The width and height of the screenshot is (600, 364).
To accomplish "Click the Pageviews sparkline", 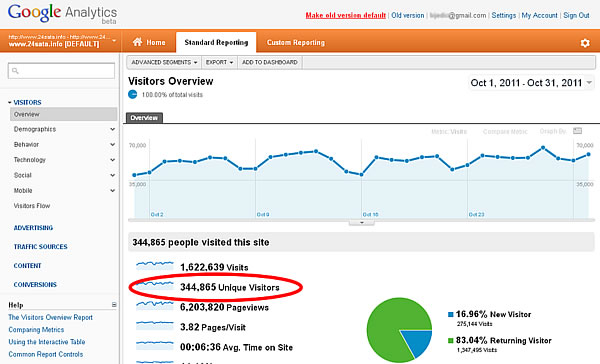I will [x=155, y=305].
